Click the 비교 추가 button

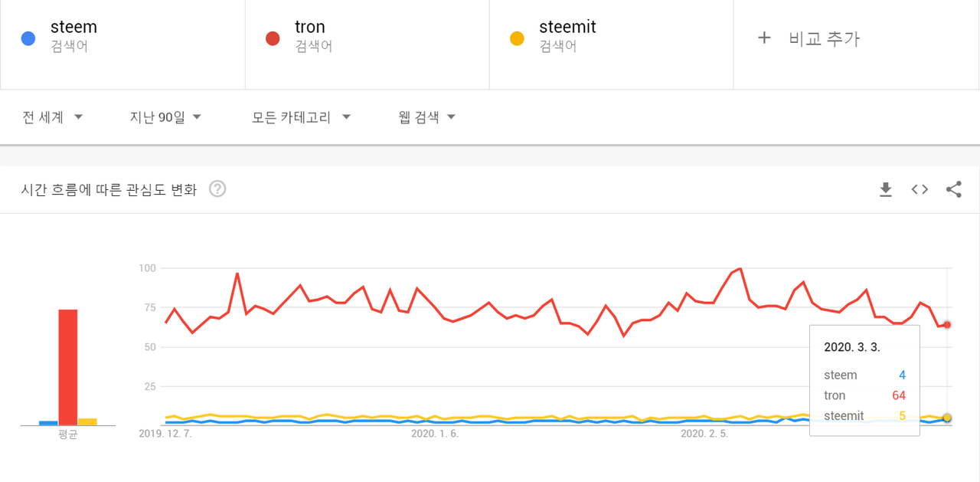coord(824,38)
